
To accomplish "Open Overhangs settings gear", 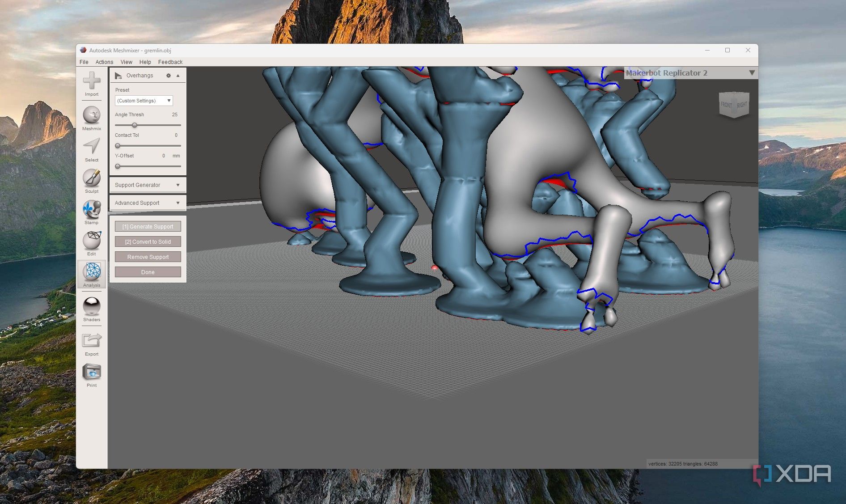I will (x=169, y=76).
